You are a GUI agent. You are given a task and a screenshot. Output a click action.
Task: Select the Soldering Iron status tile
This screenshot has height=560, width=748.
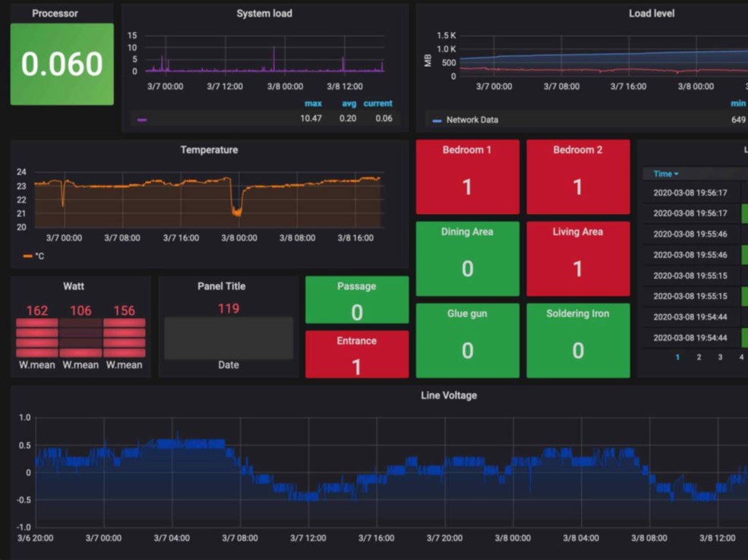(x=577, y=341)
